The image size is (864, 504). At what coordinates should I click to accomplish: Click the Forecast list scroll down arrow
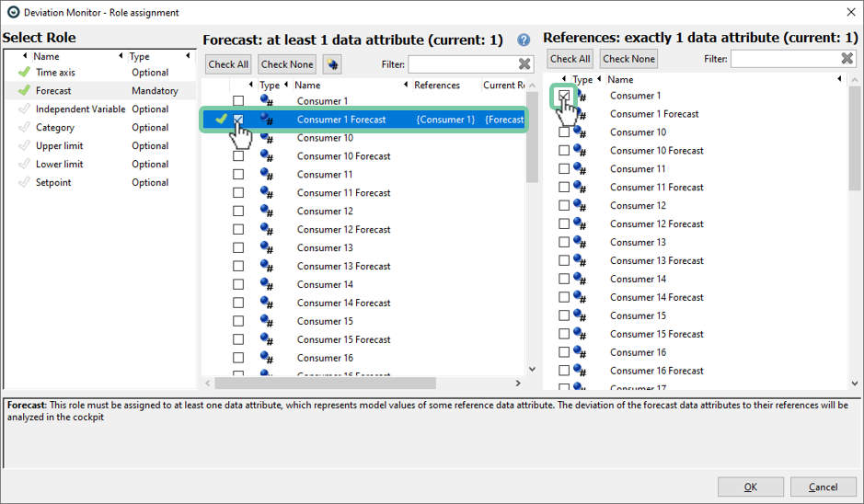[x=532, y=369]
